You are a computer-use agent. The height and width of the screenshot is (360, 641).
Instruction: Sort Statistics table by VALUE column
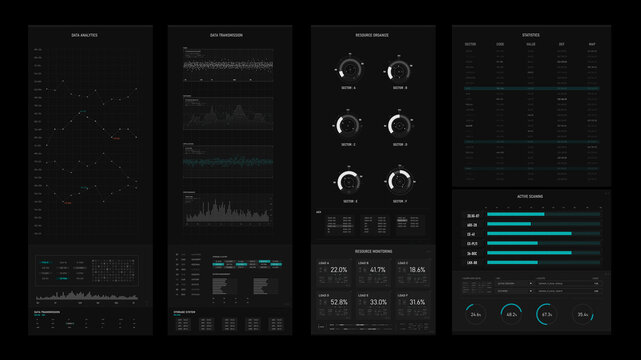click(531, 44)
